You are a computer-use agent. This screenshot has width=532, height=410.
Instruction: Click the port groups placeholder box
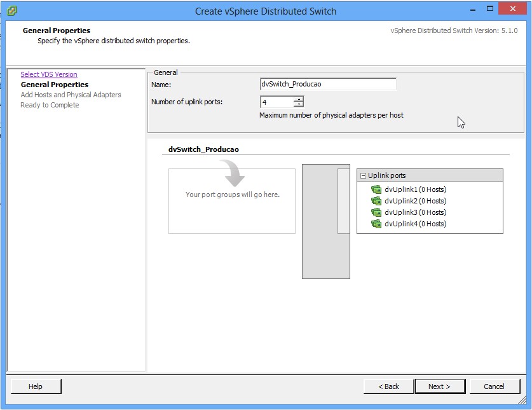coord(232,201)
